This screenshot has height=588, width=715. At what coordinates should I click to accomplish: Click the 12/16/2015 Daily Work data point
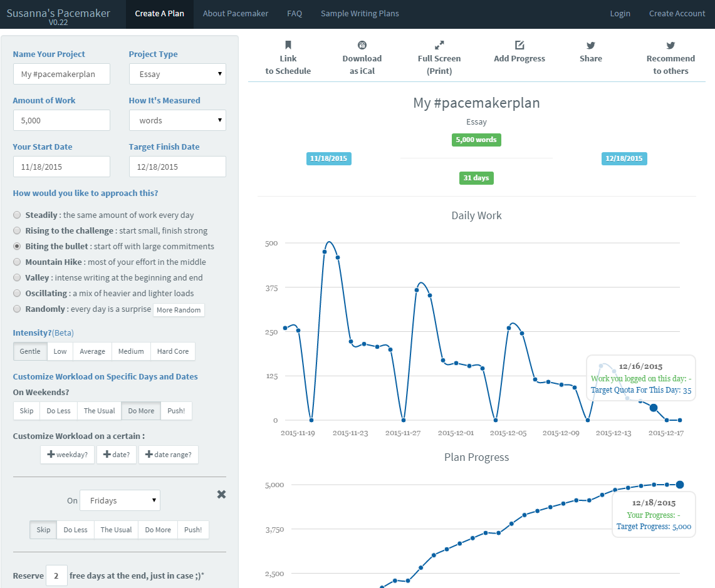pos(654,408)
